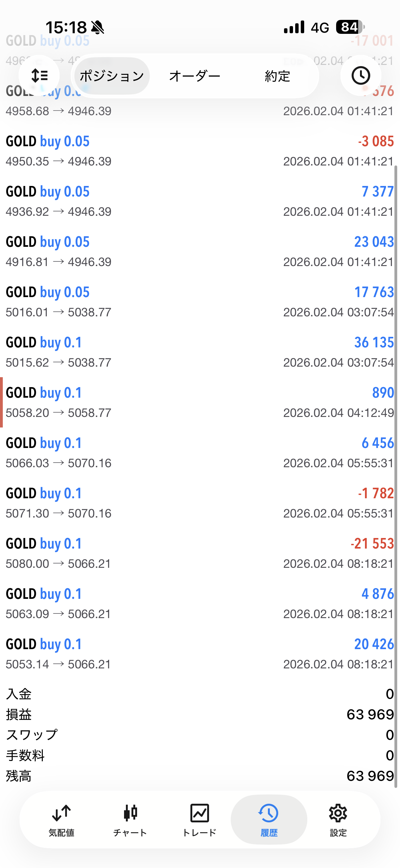Tap the 履歴 history icon

click(269, 819)
